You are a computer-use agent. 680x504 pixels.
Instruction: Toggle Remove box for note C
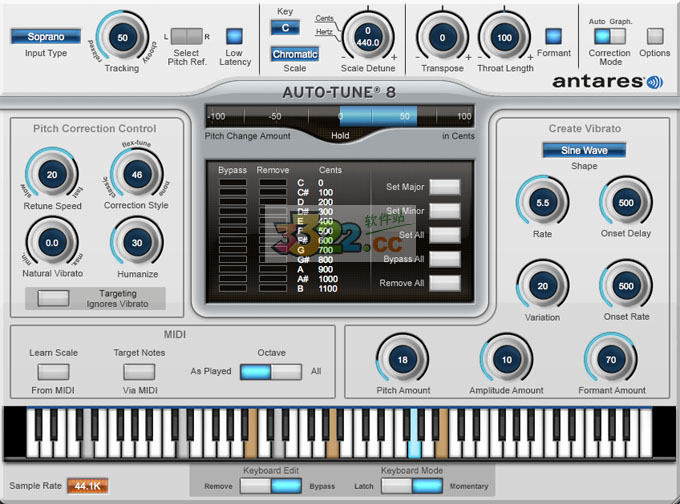point(273,183)
